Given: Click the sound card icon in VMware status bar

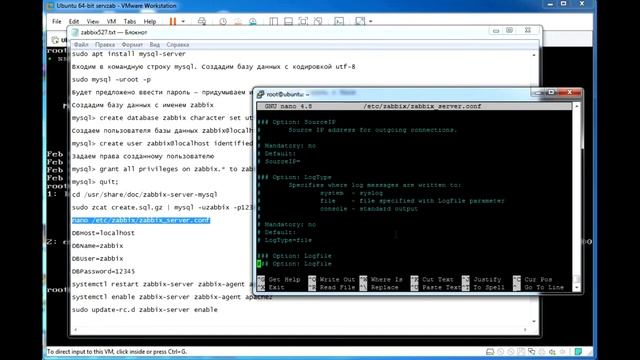Looking at the screenshot, I should [x=552, y=351].
